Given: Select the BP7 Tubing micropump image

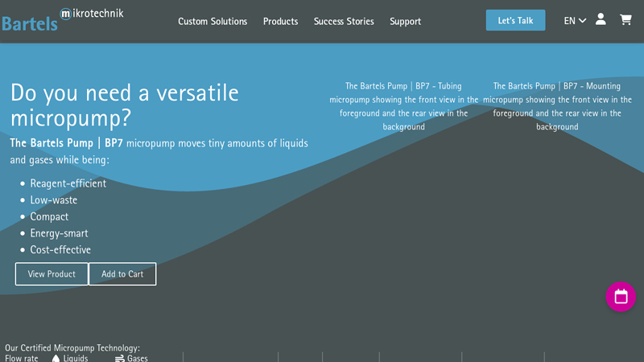Looking at the screenshot, I should click(x=403, y=106).
